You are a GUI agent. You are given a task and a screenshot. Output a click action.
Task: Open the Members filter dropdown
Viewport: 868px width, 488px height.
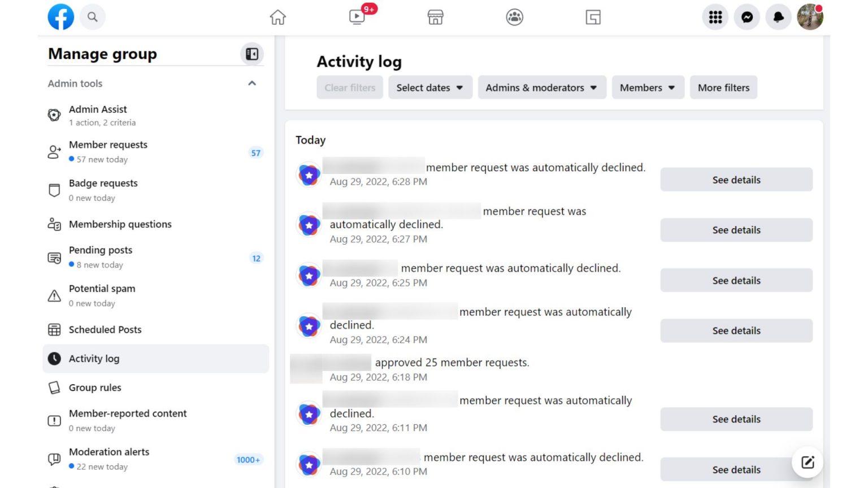click(x=647, y=88)
